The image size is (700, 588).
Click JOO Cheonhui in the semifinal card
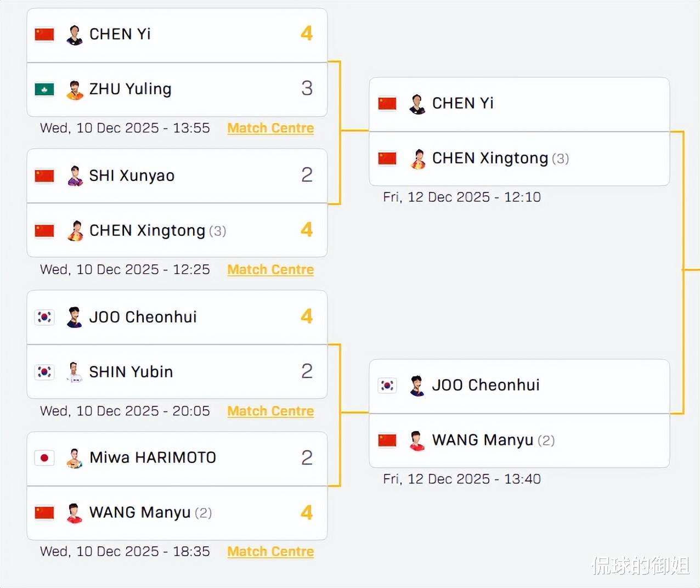pyautogui.click(x=486, y=385)
